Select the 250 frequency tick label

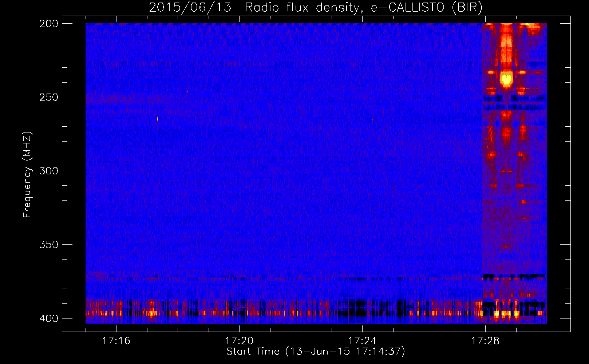point(49,97)
